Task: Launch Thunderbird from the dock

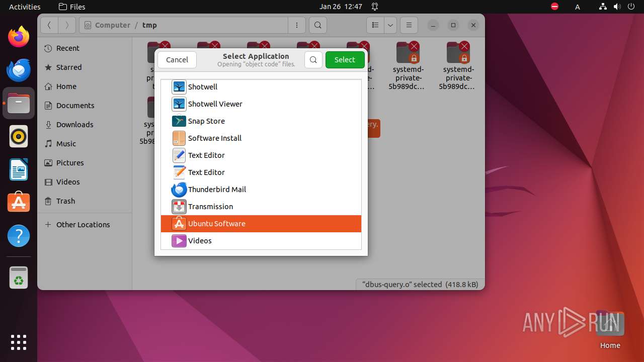Action: click(x=19, y=70)
